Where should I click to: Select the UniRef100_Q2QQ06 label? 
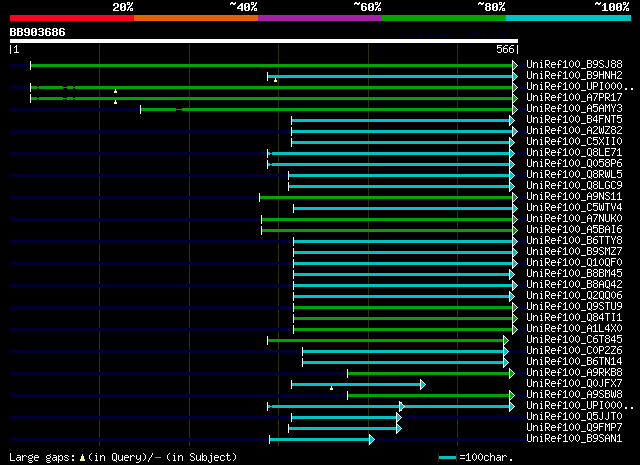pyautogui.click(x=574, y=296)
